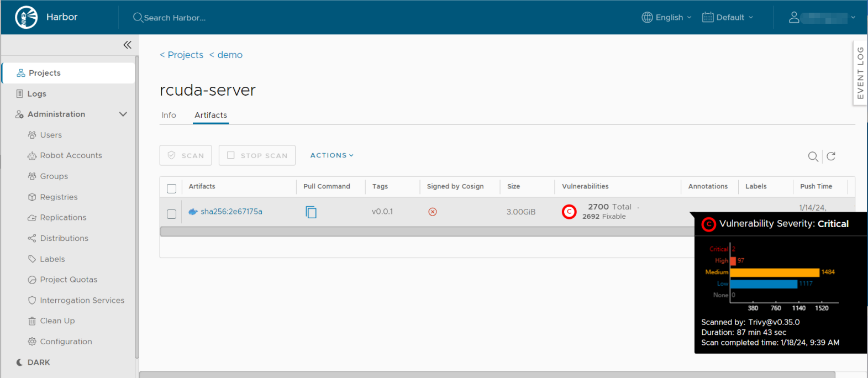Viewport: 868px width, 378px height.
Task: Select all artifacts with the header checkbox
Action: (x=172, y=188)
